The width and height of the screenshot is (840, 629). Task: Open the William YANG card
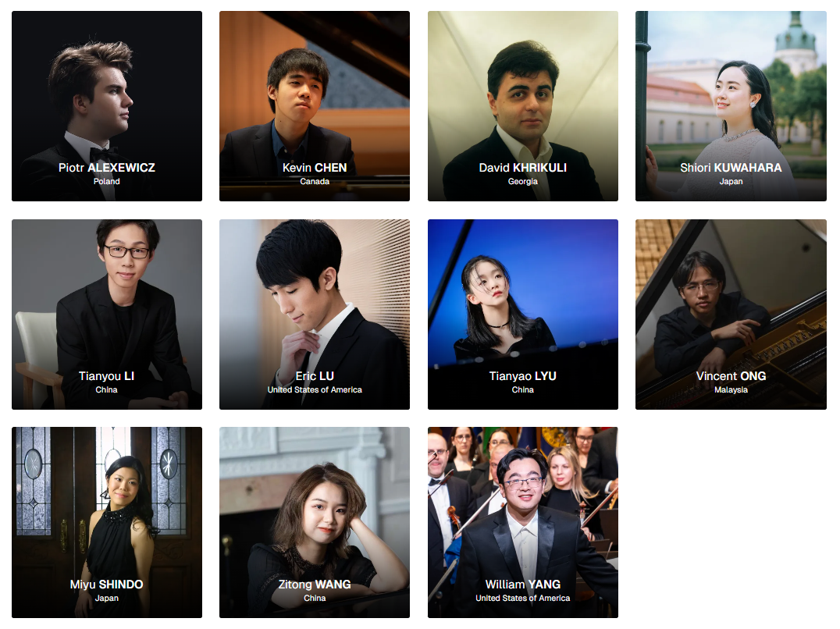(523, 522)
